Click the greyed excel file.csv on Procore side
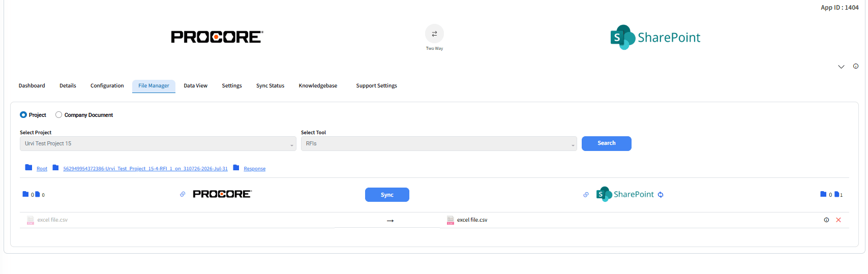The width and height of the screenshot is (868, 274). pos(52,220)
